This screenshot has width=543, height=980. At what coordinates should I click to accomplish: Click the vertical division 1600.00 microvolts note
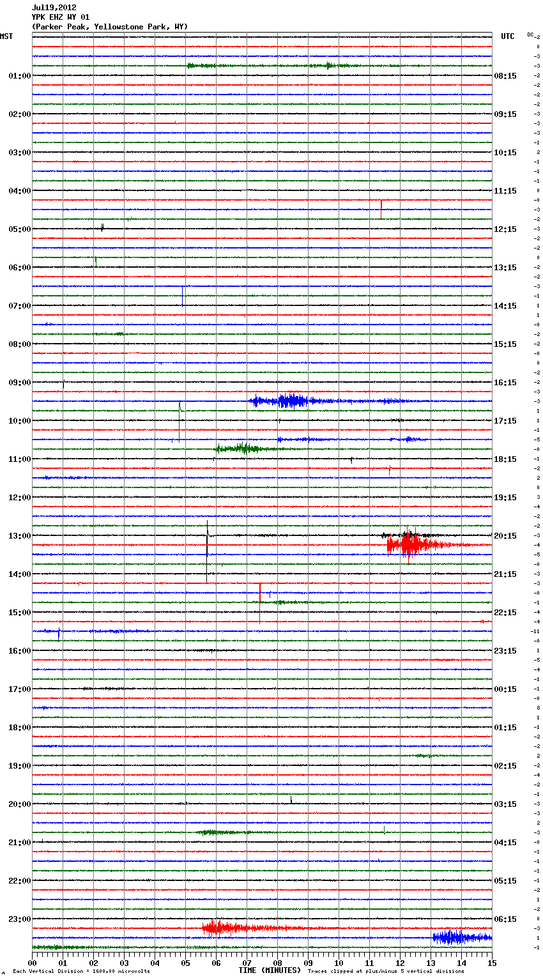click(x=81, y=972)
